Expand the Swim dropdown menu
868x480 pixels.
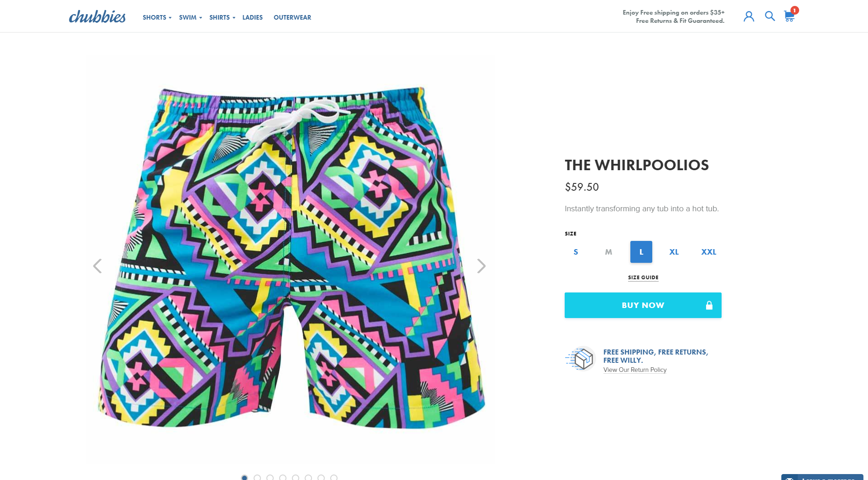190,17
